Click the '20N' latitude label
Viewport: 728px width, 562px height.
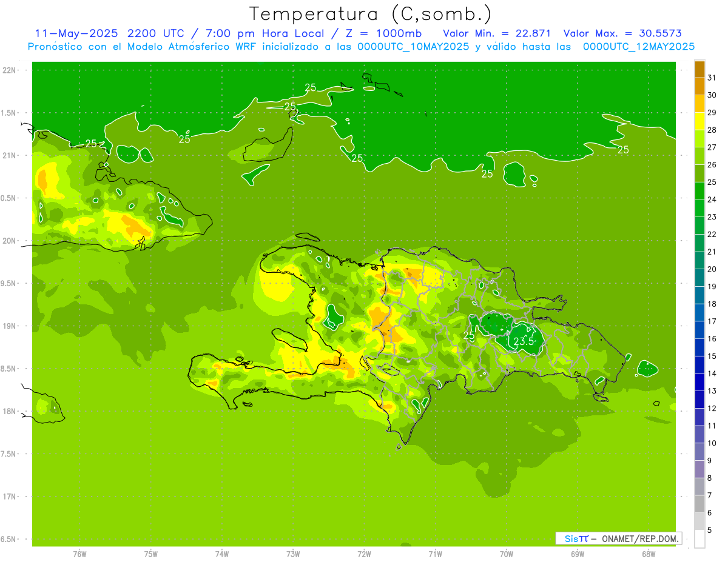pyautogui.click(x=8, y=241)
